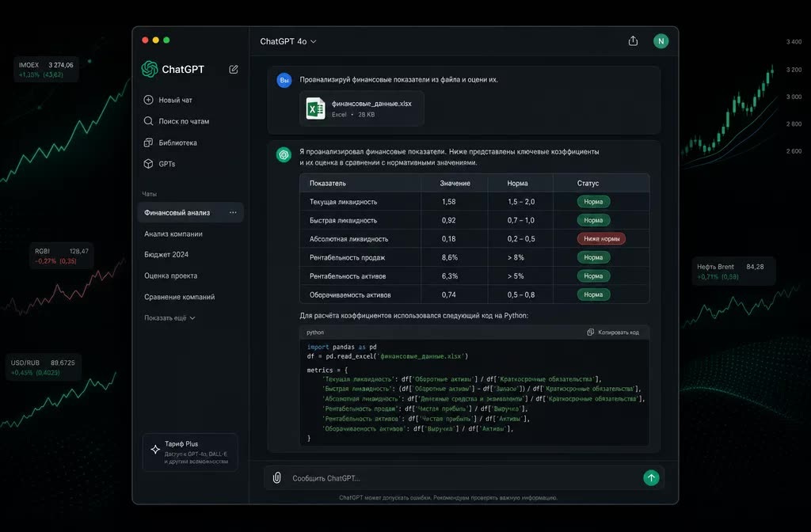
Task: Open Бюджет 2024 chat
Action: (x=166, y=254)
